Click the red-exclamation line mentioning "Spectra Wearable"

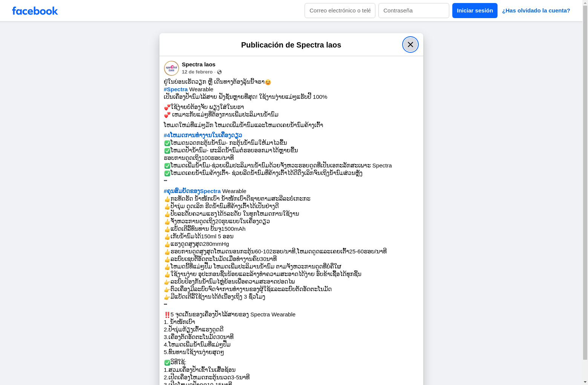230,314
